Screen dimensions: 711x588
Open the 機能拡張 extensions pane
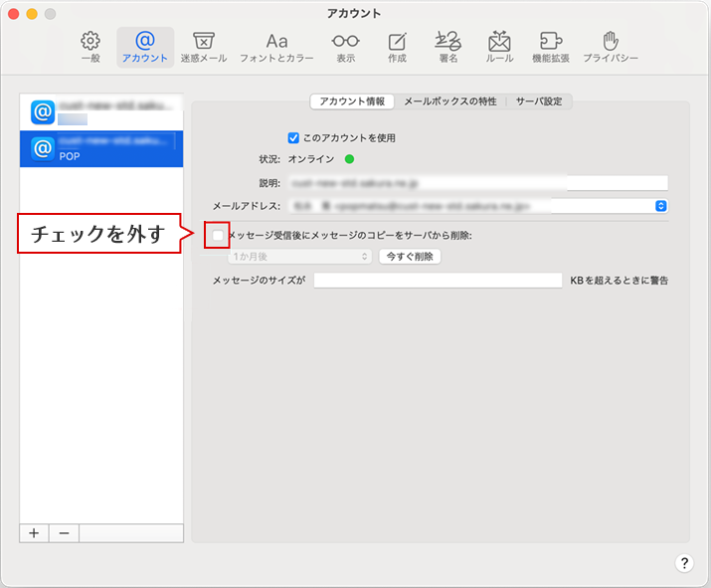(x=550, y=46)
